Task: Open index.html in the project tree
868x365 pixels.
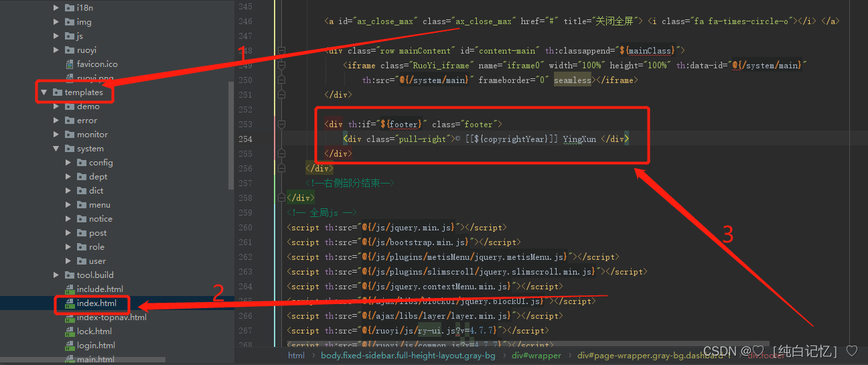Action: coord(96,303)
